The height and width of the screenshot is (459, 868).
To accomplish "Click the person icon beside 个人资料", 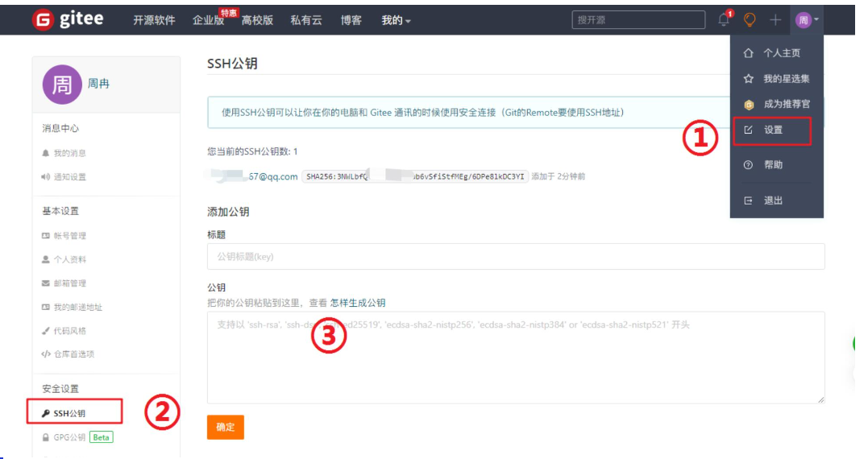I will coord(45,259).
